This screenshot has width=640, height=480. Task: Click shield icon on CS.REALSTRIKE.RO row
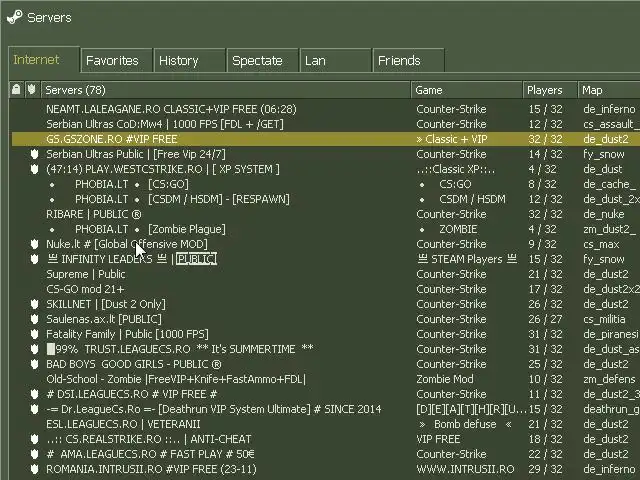35,439
